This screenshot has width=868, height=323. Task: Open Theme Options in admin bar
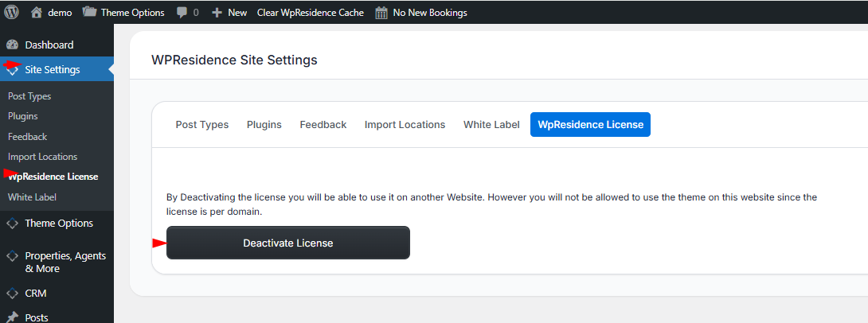click(123, 13)
